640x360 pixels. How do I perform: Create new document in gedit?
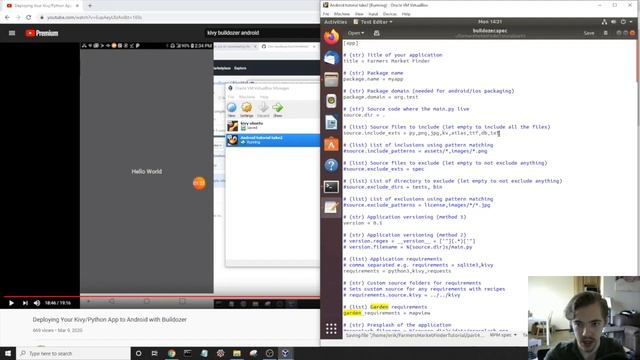pos(376,33)
